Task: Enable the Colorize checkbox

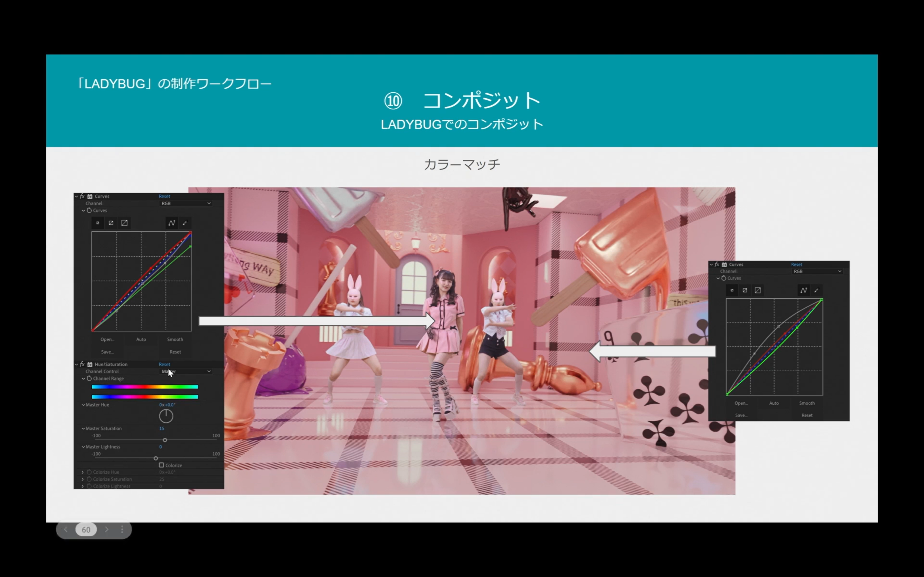Action: pyautogui.click(x=161, y=465)
